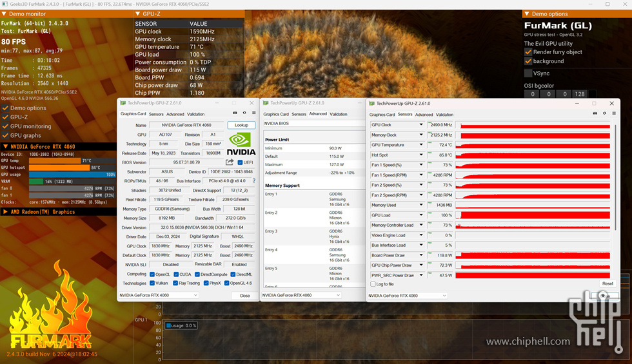The image size is (632, 364).
Task: Click the Sensors window vertical scrollbar
Action: [x=615, y=178]
